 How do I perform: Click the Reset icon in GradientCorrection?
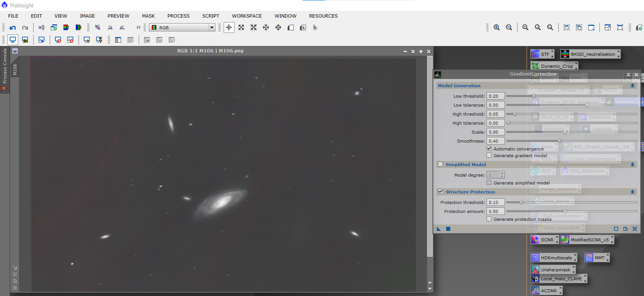[634, 229]
